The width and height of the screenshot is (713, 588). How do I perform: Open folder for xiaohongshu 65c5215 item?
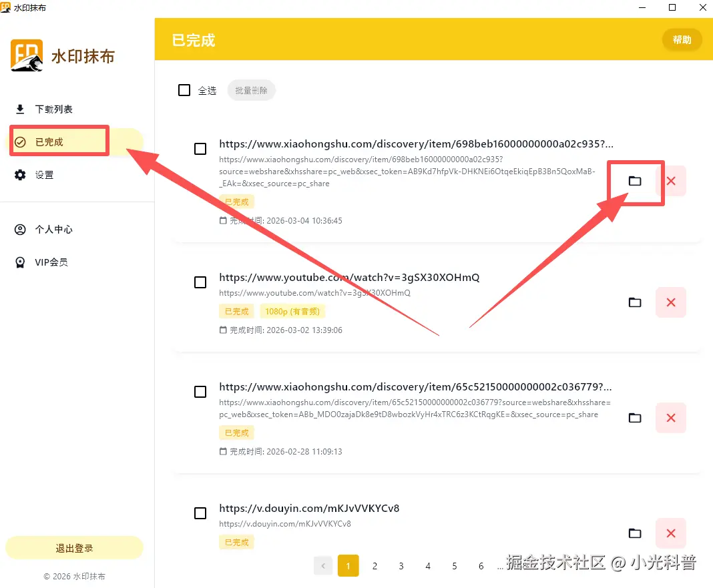635,418
